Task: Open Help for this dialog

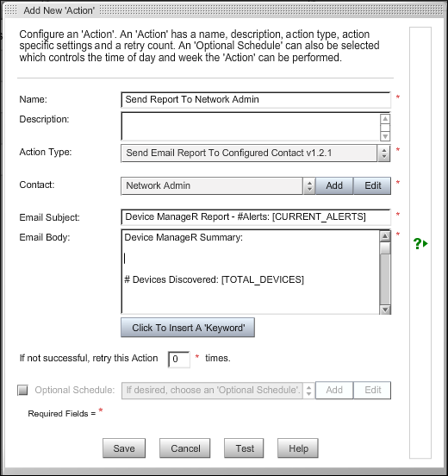Action: point(298,448)
